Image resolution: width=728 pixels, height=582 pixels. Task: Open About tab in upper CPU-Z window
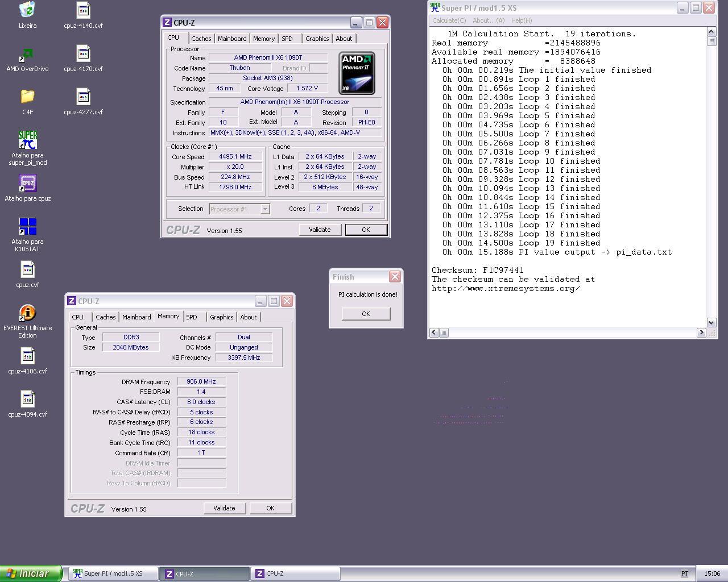344,39
